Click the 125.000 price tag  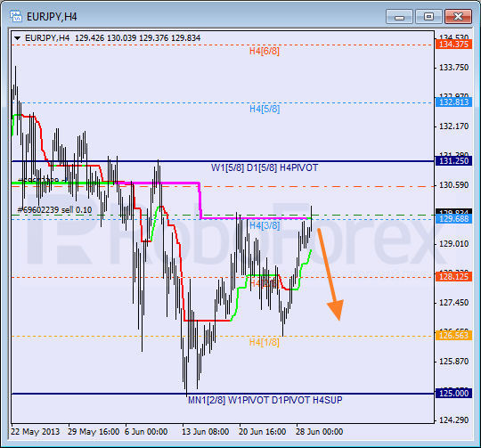click(453, 393)
